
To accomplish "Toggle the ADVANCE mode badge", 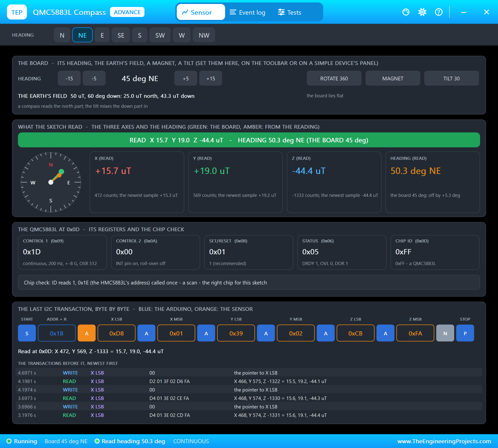I will click(x=127, y=12).
